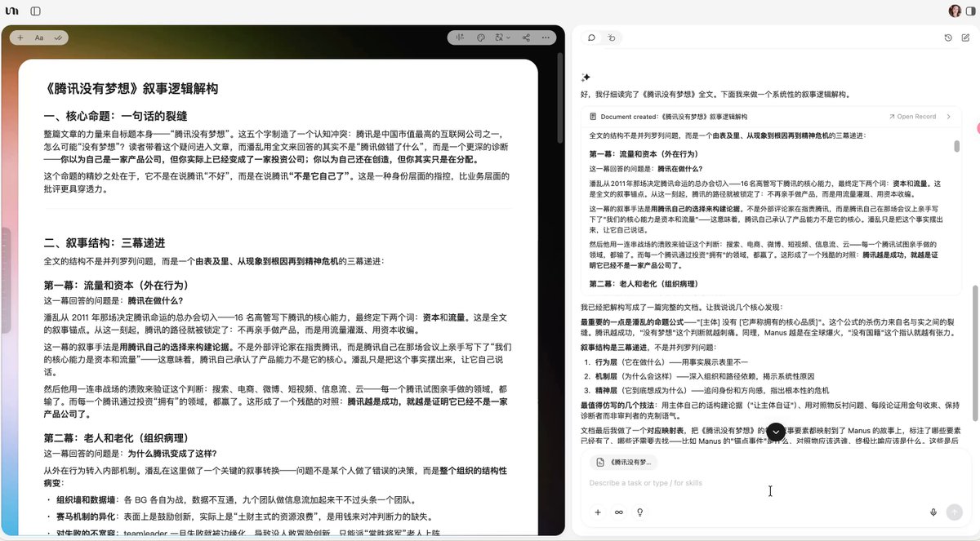The image size is (980, 541).
Task: Click the 《腾讯没有梦… attached document chip
Action: tap(626, 462)
